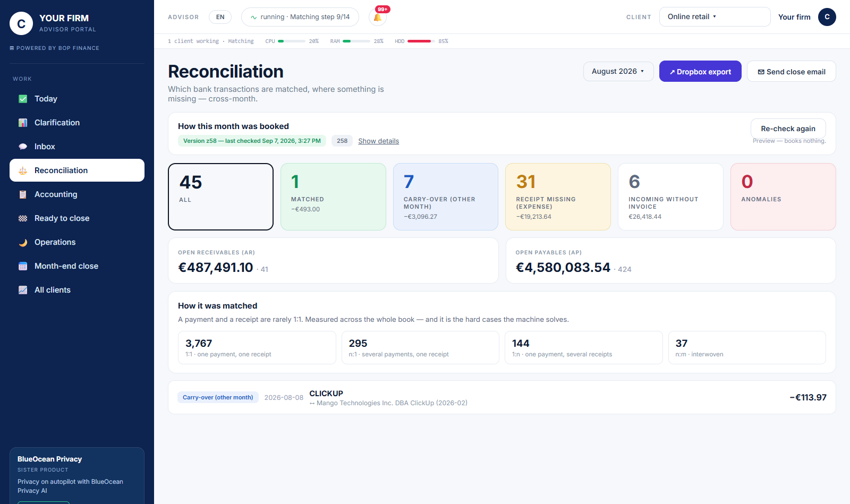Filter by the Anomalies card
Image resolution: width=850 pixels, height=504 pixels.
tap(783, 197)
